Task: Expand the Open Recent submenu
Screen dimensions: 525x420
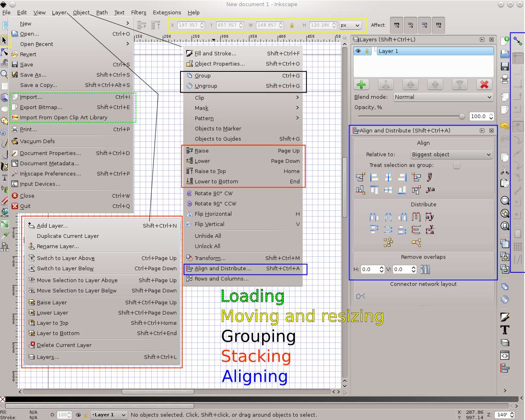Action: pyautogui.click(x=71, y=44)
